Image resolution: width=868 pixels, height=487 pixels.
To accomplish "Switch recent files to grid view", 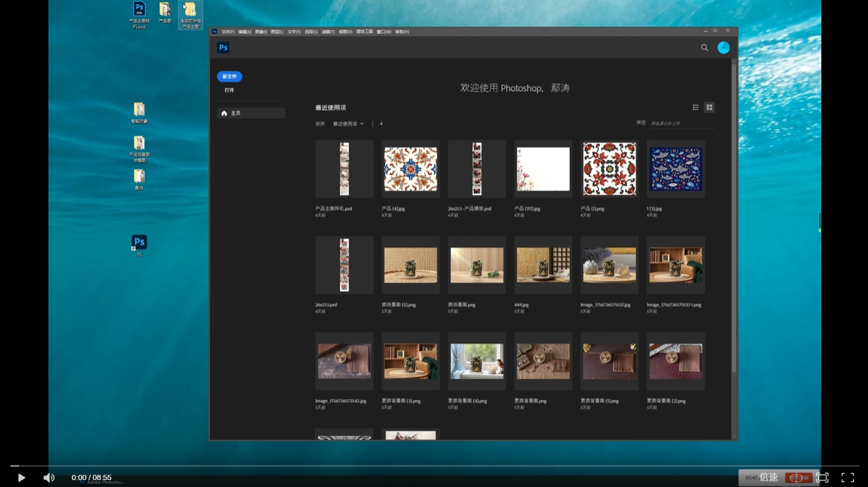I will pyautogui.click(x=709, y=107).
